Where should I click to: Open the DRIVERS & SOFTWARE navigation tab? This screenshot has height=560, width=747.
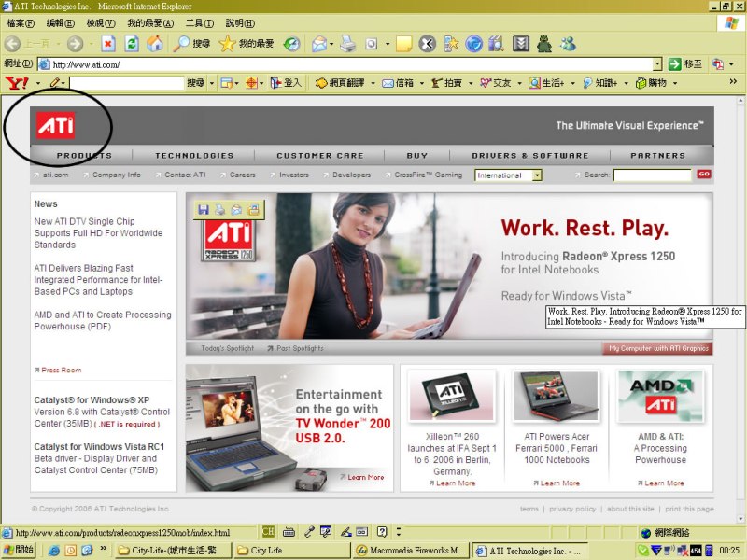pyautogui.click(x=530, y=155)
